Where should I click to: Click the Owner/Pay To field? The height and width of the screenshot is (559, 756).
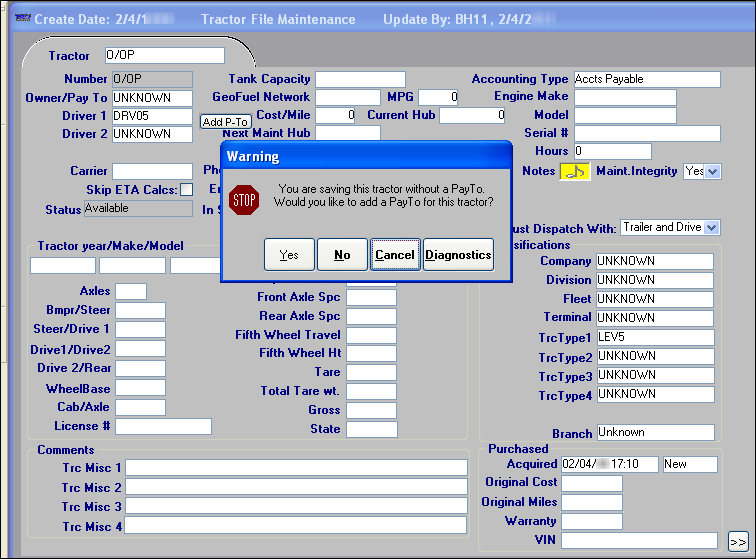(x=152, y=98)
